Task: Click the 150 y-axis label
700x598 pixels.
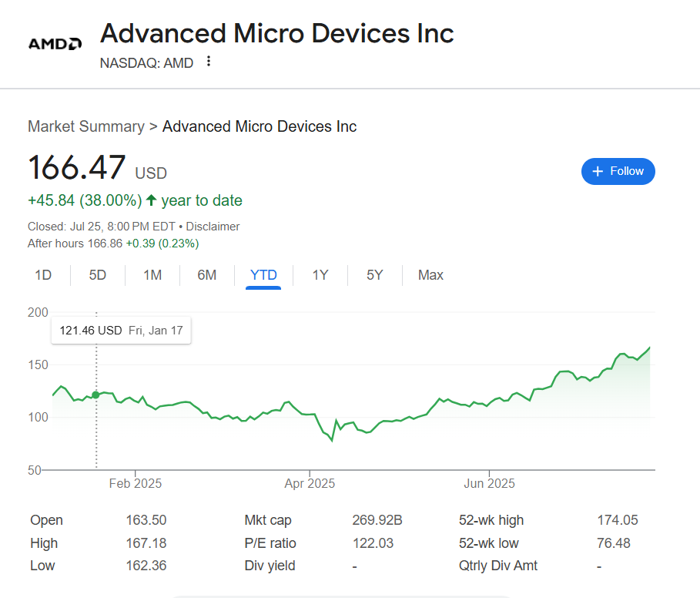Action: pyautogui.click(x=38, y=365)
